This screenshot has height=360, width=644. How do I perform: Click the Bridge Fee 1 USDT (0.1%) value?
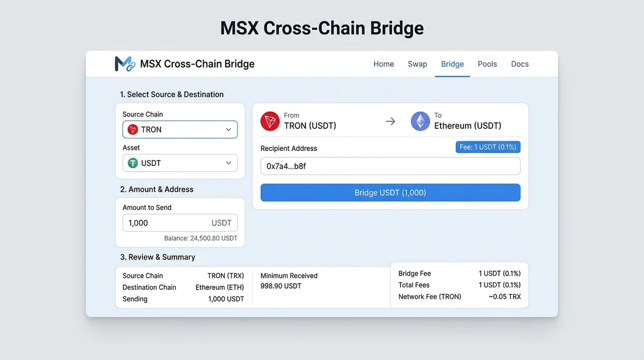[500, 273]
